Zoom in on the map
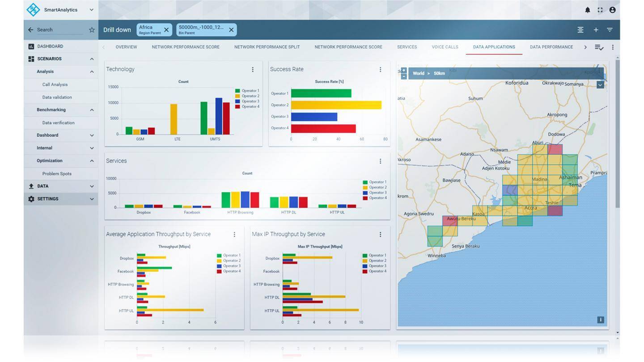 (x=403, y=70)
